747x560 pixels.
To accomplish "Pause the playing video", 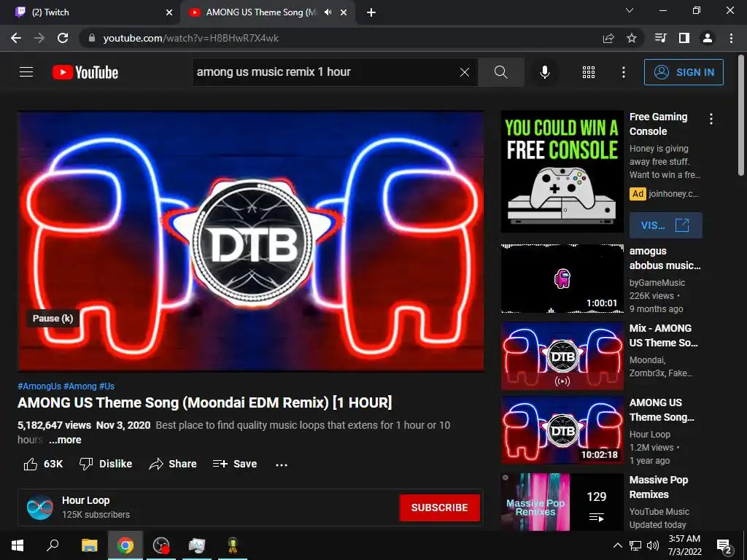I will (251, 241).
